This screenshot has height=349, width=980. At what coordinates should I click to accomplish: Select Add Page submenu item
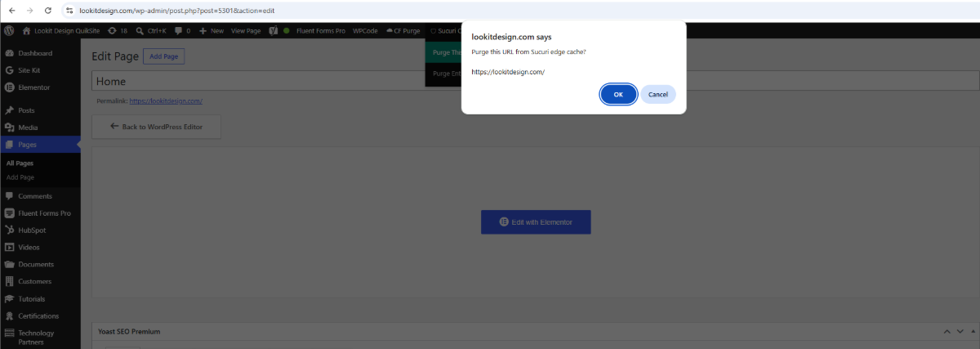(x=20, y=177)
